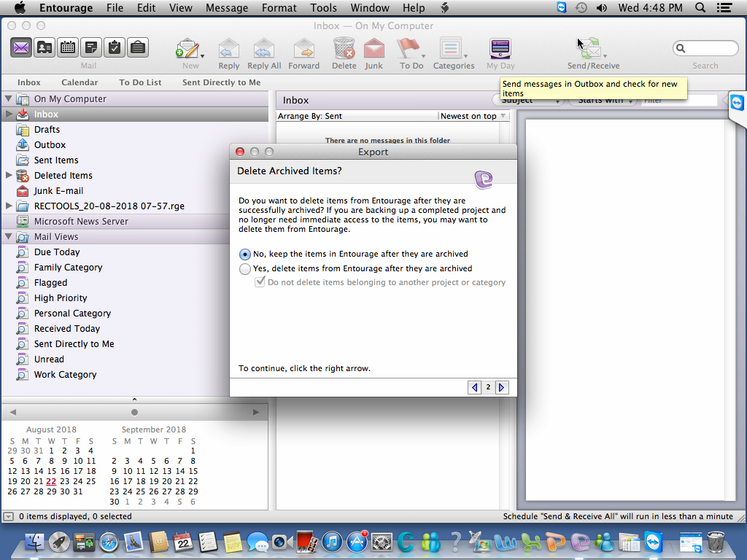This screenshot has height=560, width=747.
Task: Click the Reply All toolbar icon
Action: tap(264, 49)
